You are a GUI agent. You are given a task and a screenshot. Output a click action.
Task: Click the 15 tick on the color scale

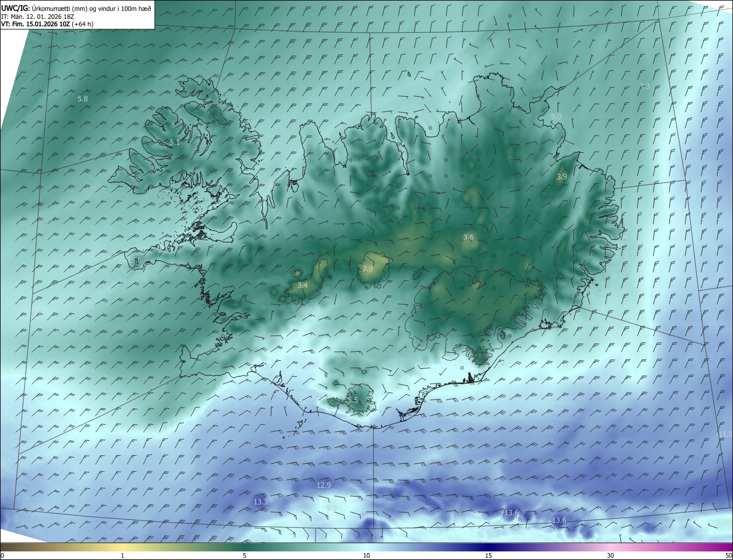(488, 555)
